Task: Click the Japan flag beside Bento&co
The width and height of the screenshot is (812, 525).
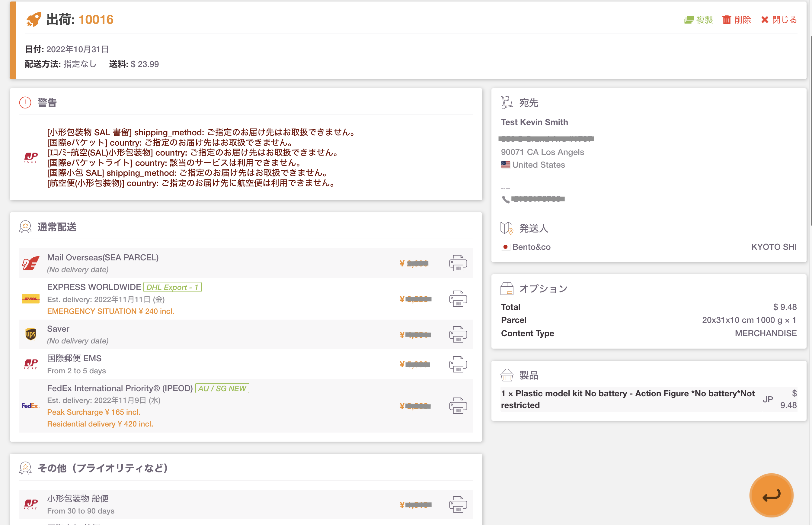Action: pos(505,247)
